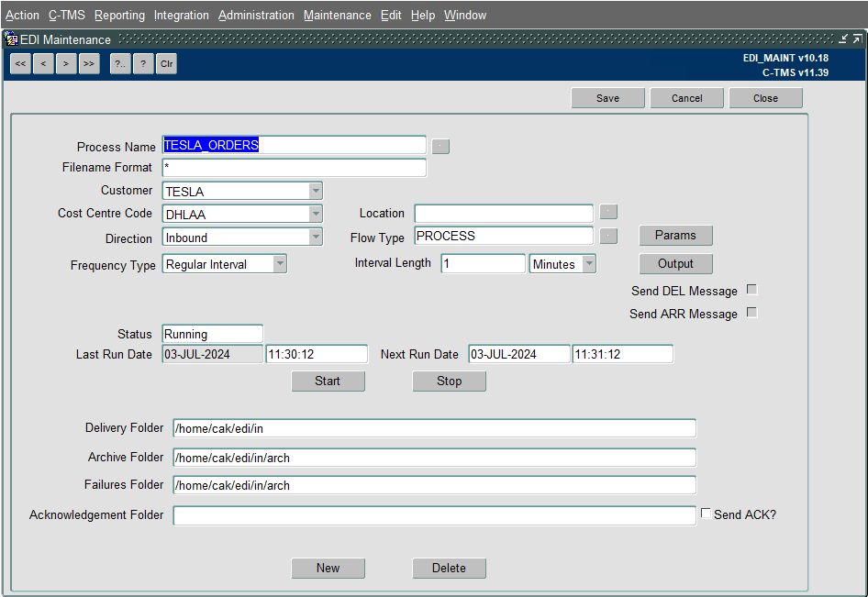The image size is (868, 597).
Task: Expand the Customer dropdown showing TESLA
Action: click(316, 191)
